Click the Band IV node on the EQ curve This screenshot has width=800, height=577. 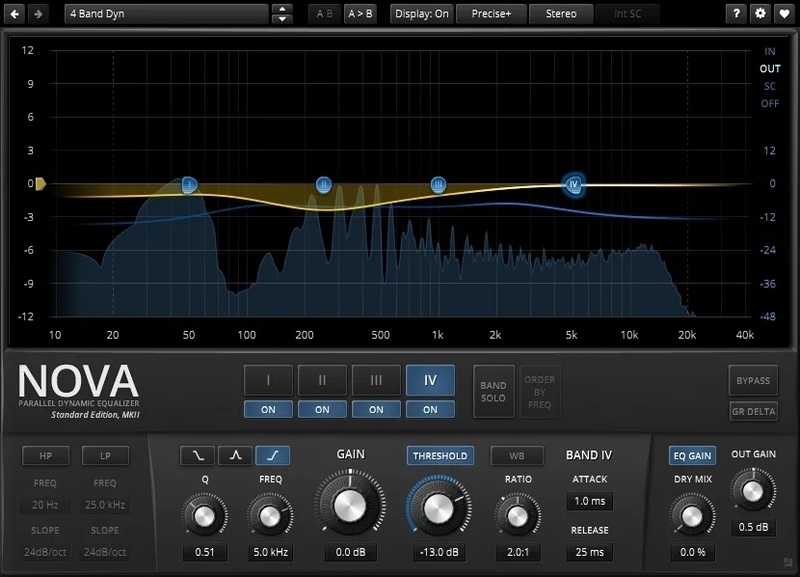click(x=572, y=185)
